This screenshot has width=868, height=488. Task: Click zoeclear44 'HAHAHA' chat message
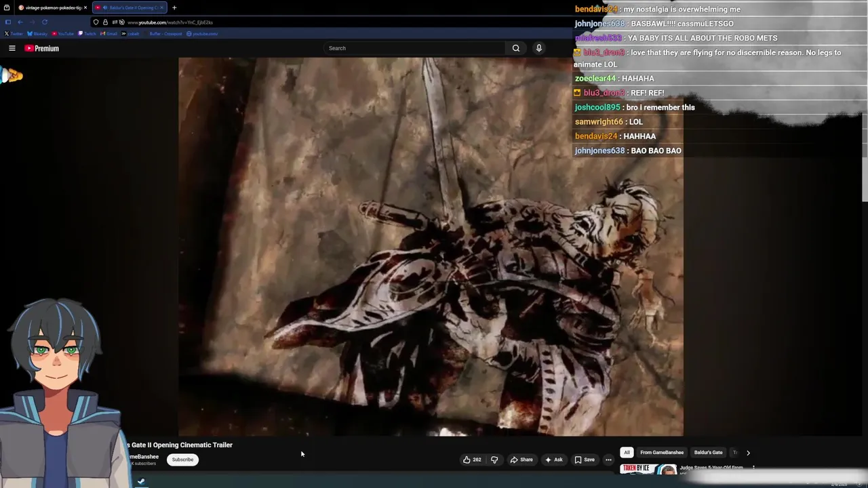[614, 79]
